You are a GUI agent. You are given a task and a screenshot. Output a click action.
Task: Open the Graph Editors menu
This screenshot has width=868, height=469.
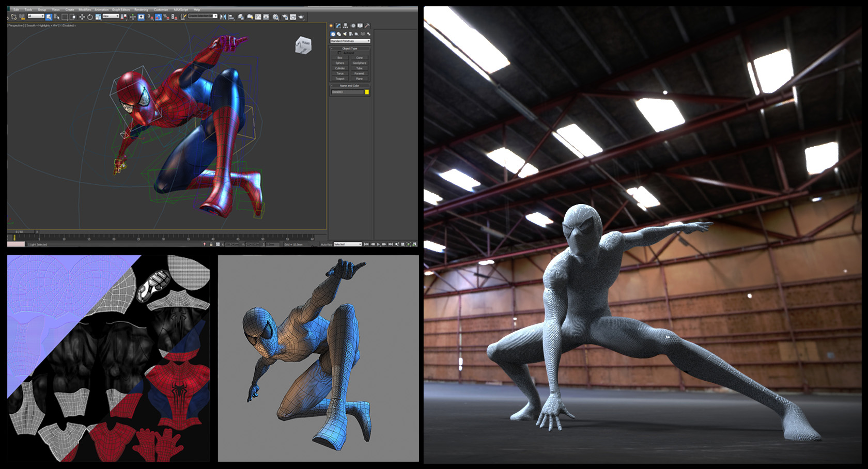(121, 10)
